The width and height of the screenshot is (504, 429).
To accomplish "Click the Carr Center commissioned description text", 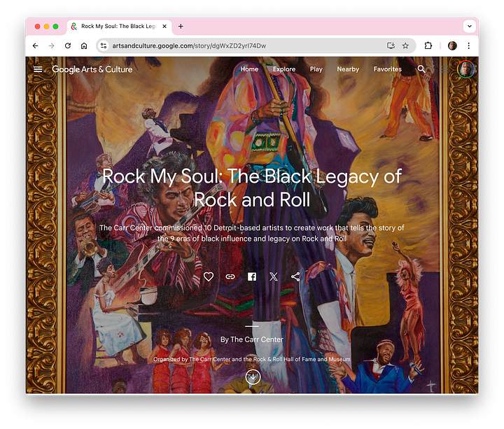I will tap(252, 233).
